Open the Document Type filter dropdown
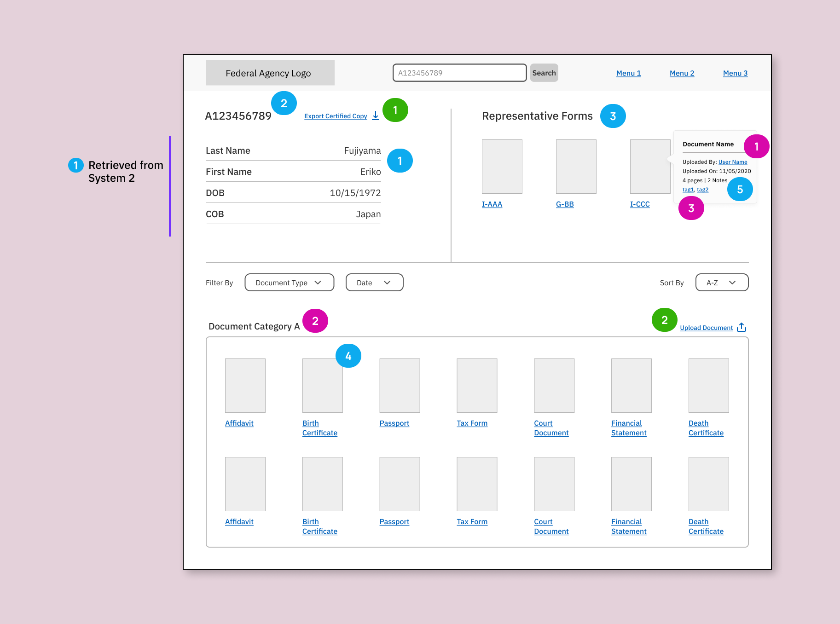Image resolution: width=840 pixels, height=624 pixels. [289, 283]
